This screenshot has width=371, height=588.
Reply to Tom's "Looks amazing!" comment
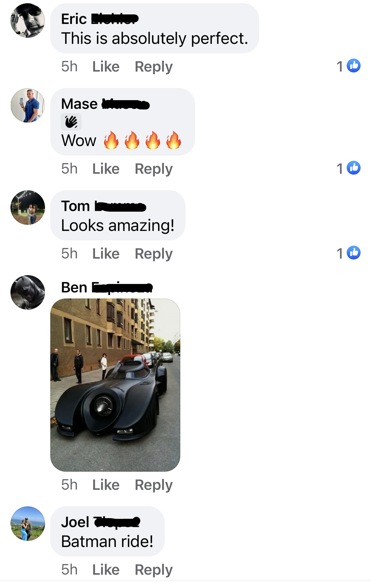(154, 254)
